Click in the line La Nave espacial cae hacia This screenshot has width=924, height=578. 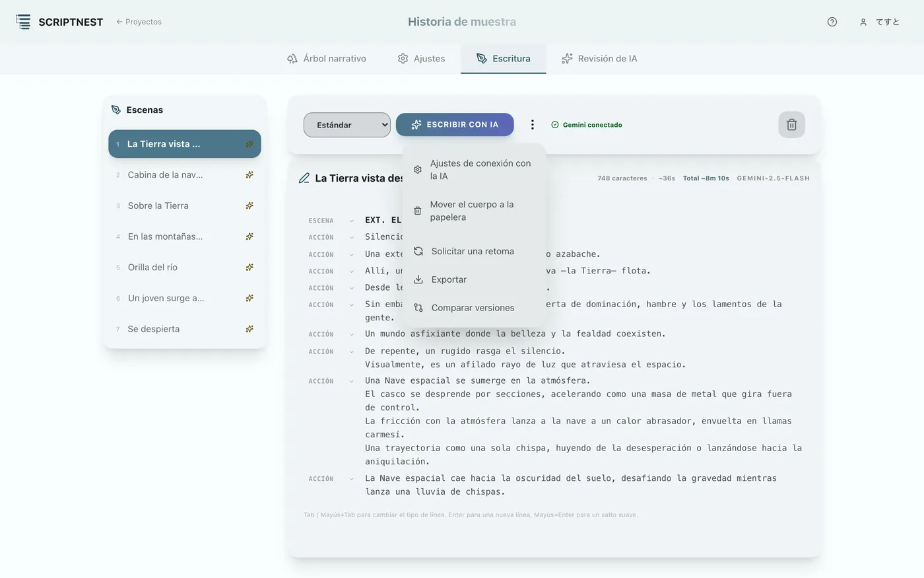click(571, 485)
